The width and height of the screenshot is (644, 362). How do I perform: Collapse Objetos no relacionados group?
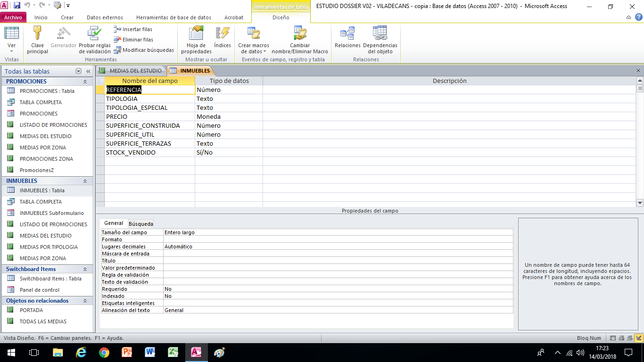click(x=85, y=301)
